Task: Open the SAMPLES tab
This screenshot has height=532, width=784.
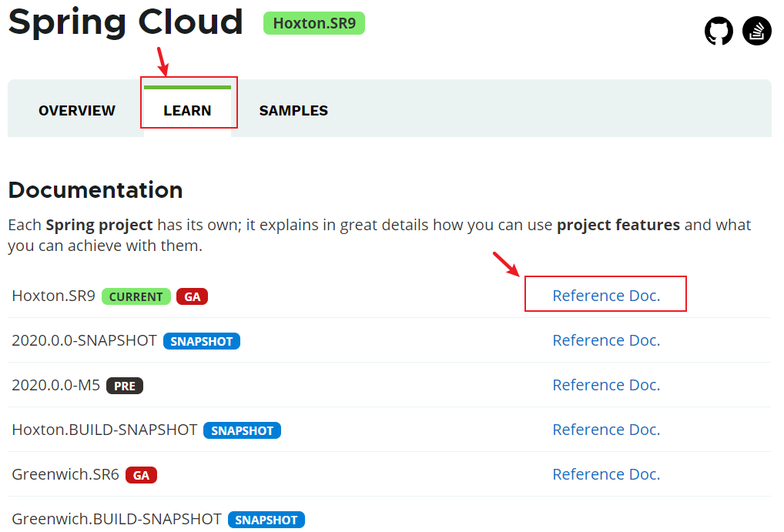Action: 293,111
